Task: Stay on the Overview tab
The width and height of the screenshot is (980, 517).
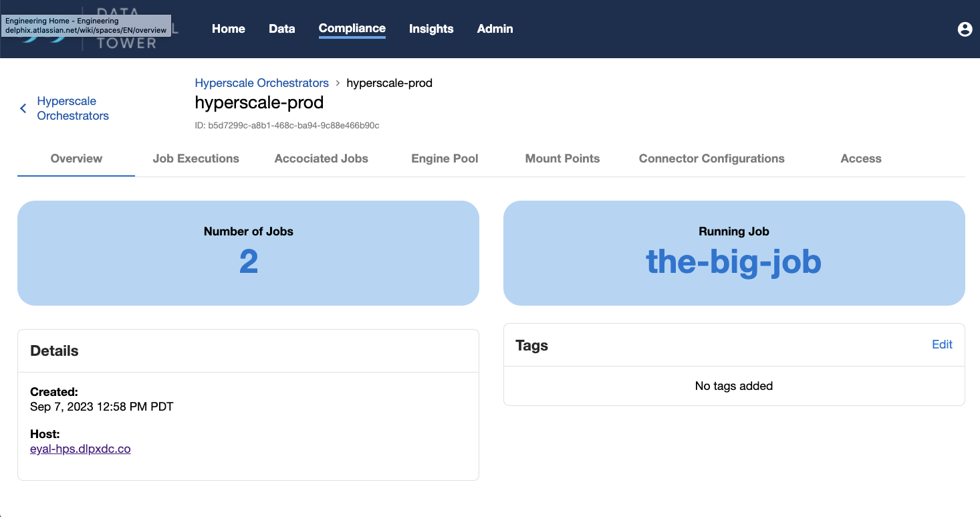Action: tap(76, 159)
